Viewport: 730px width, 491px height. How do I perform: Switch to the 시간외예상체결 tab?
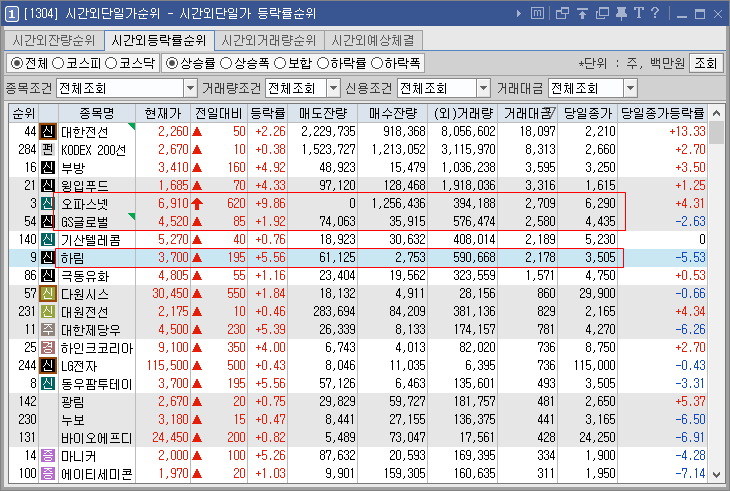click(x=373, y=40)
